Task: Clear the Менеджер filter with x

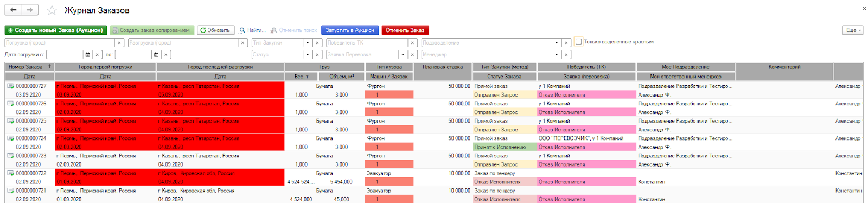Action: pos(566,55)
